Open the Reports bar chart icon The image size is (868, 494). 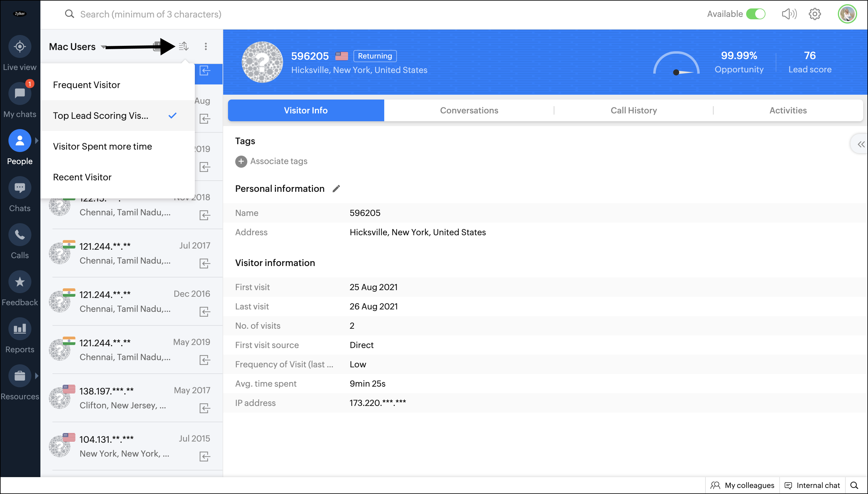pos(20,329)
